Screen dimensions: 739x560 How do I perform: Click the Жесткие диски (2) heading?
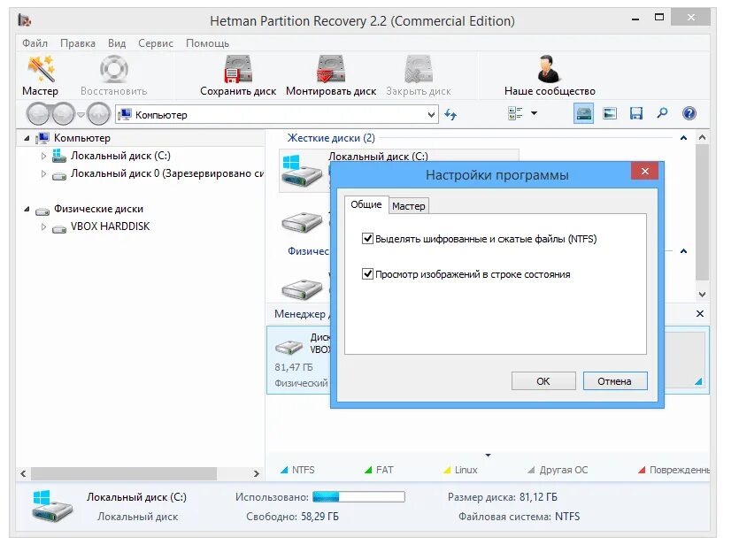click(x=331, y=138)
